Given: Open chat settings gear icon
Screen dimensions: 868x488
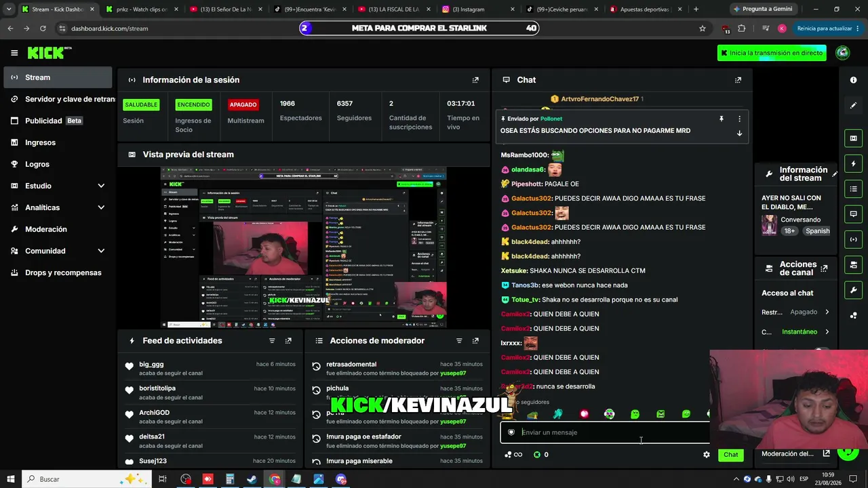Looking at the screenshot, I should pyautogui.click(x=707, y=455).
